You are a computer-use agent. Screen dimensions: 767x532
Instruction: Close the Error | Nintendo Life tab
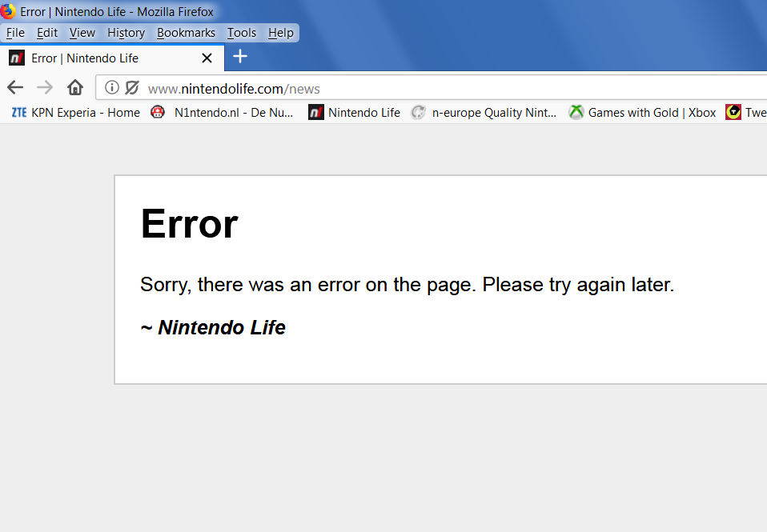click(207, 58)
